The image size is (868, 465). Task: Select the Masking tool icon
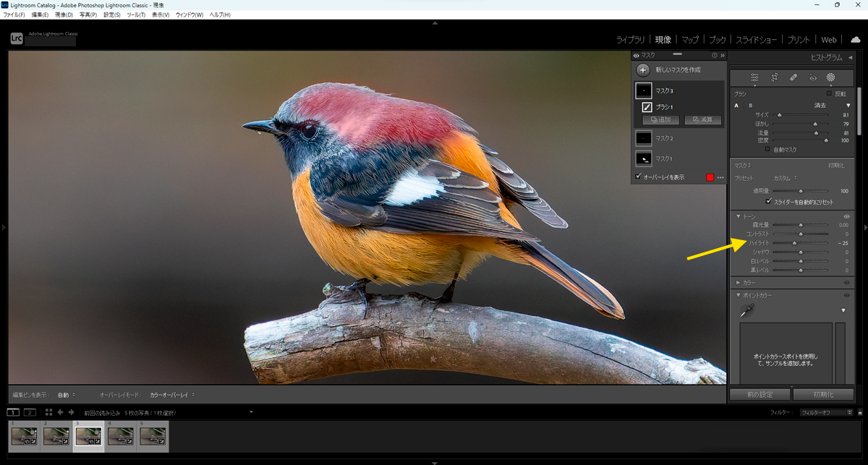coord(830,77)
